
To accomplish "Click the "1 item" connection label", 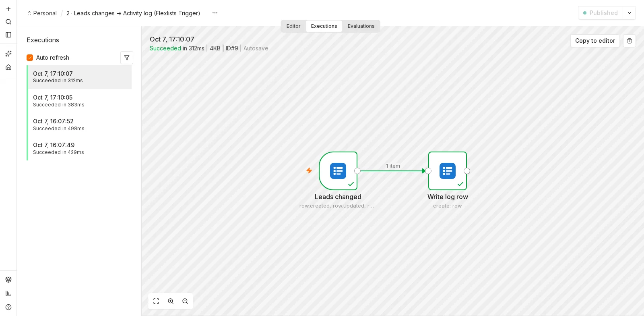I will click(393, 166).
